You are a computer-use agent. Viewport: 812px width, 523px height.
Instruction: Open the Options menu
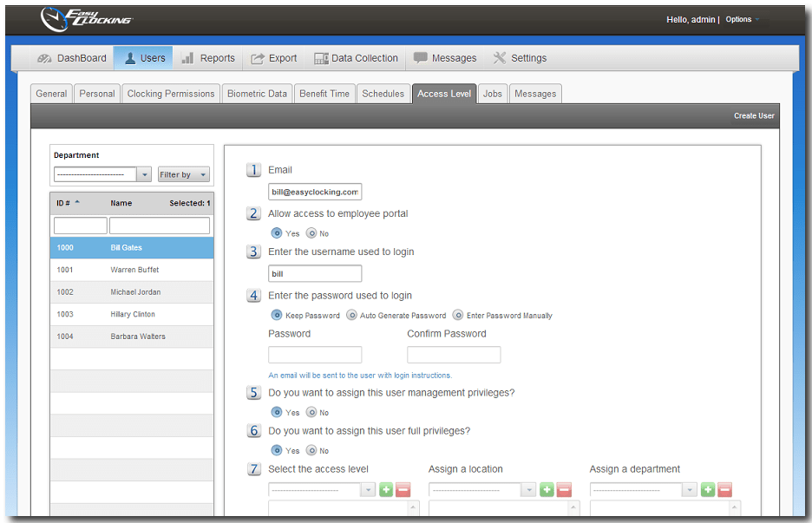point(739,19)
